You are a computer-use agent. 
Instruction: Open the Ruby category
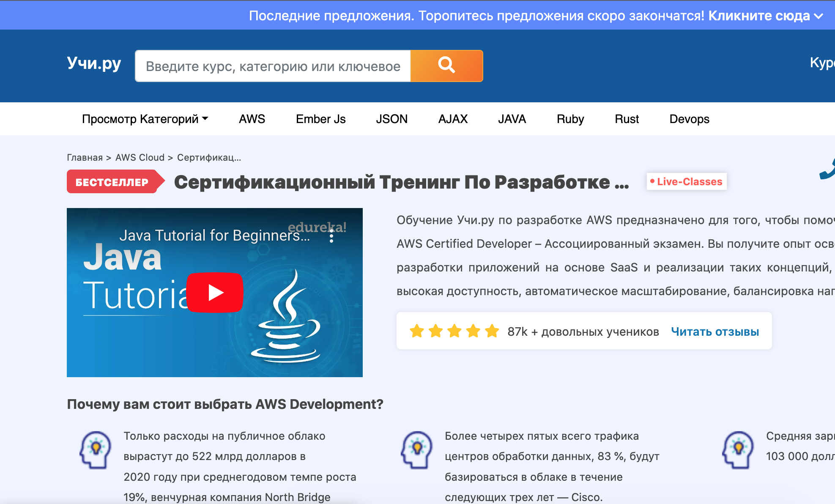click(x=570, y=119)
